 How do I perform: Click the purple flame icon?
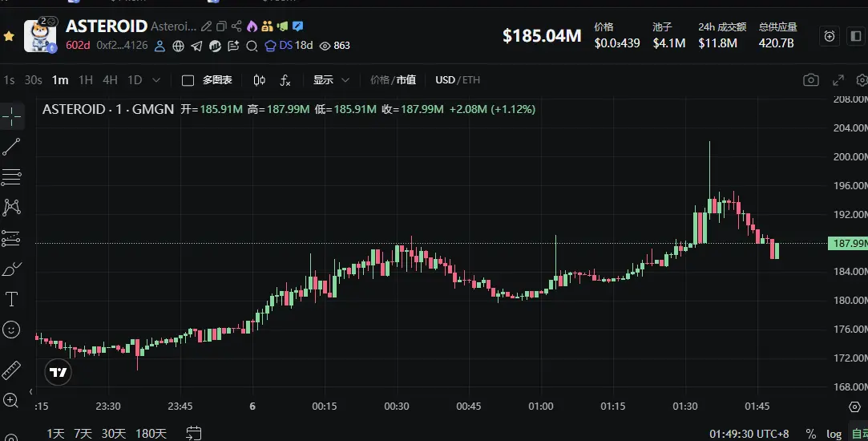pyautogui.click(x=252, y=26)
